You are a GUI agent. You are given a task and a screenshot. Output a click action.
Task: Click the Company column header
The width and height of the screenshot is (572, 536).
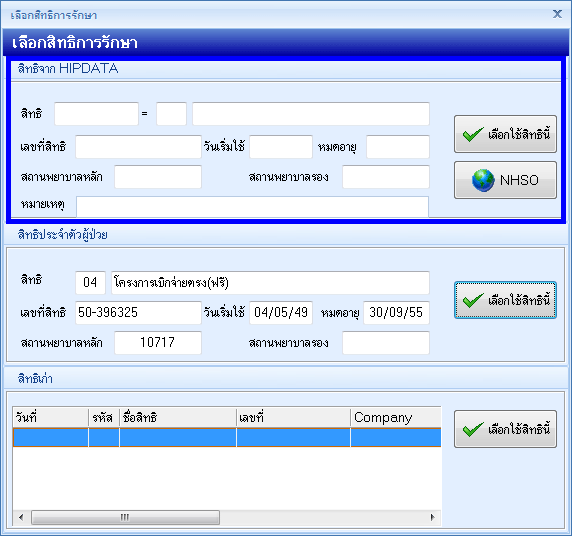[396, 417]
